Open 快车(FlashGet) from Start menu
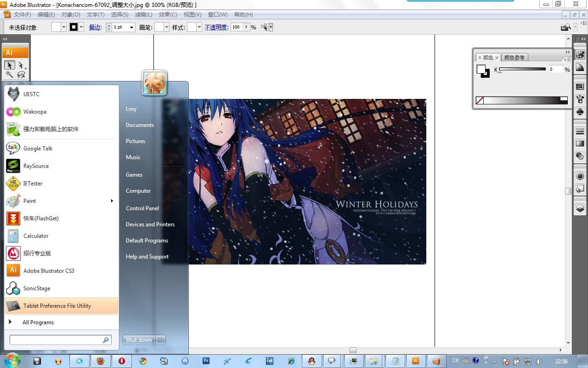Image resolution: width=588 pixels, height=368 pixels. pyautogui.click(x=61, y=218)
